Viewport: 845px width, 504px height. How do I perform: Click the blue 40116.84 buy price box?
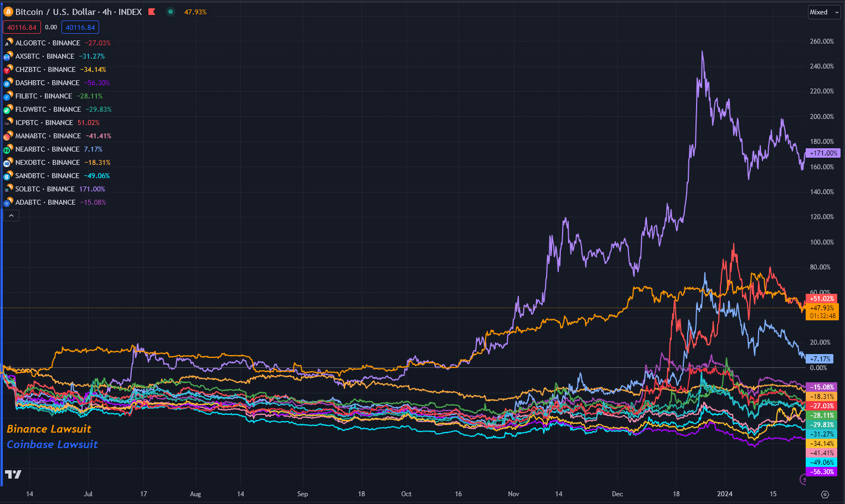point(80,27)
